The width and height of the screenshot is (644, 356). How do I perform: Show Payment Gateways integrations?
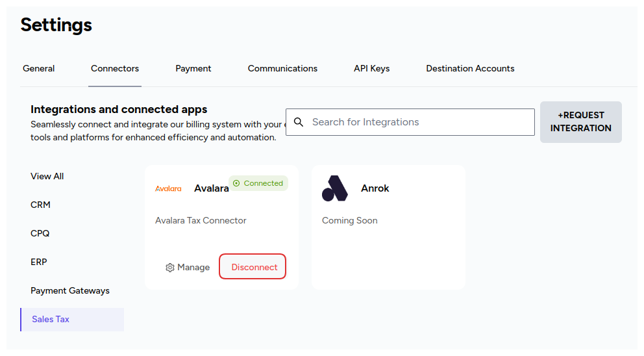click(70, 290)
